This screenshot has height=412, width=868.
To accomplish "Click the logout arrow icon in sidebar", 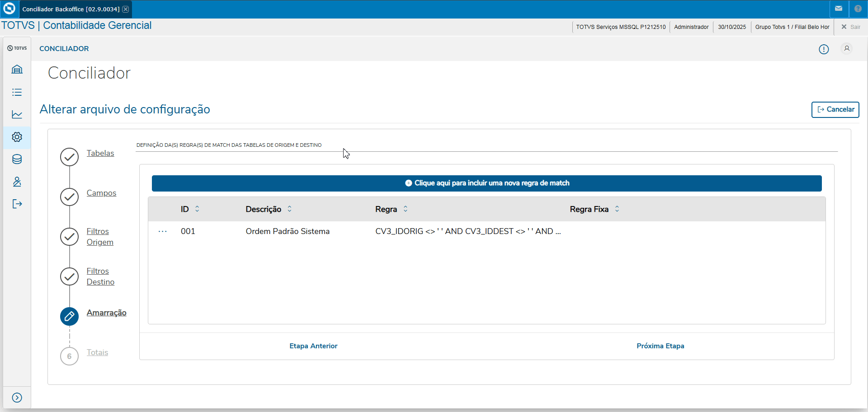I will (x=17, y=204).
